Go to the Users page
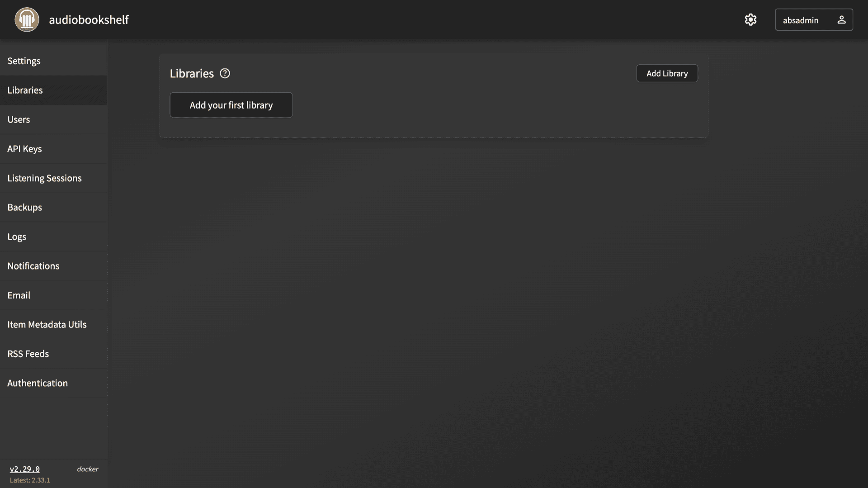This screenshot has height=488, width=868. point(53,119)
